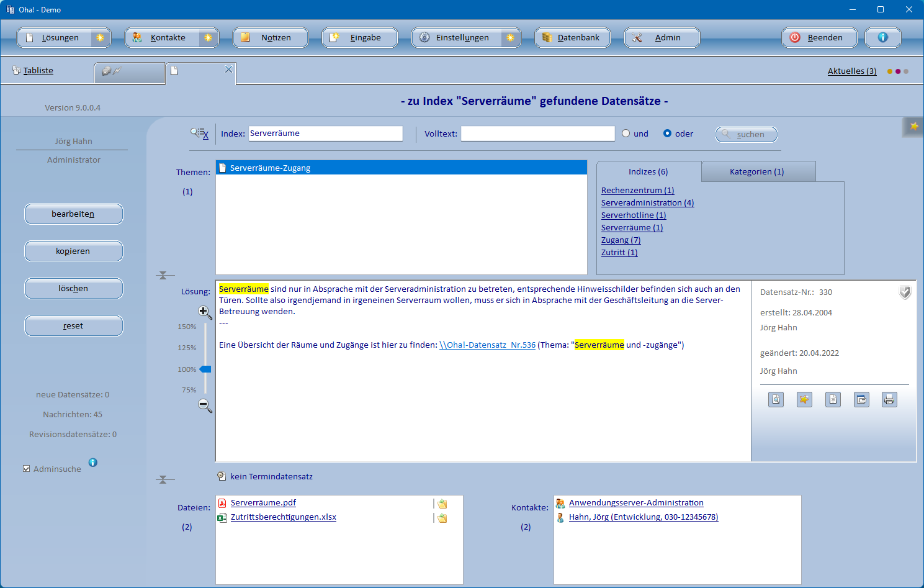This screenshot has height=588, width=924.
Task: Click the print record icon
Action: 889,400
